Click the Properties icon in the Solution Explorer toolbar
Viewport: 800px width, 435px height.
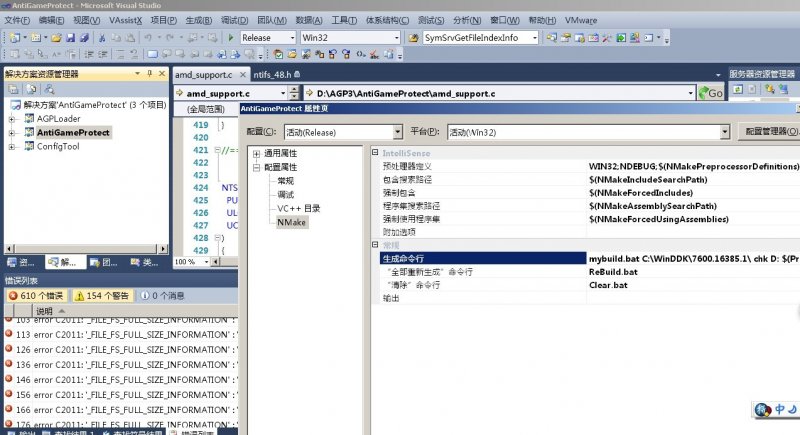pyautogui.click(x=13, y=89)
